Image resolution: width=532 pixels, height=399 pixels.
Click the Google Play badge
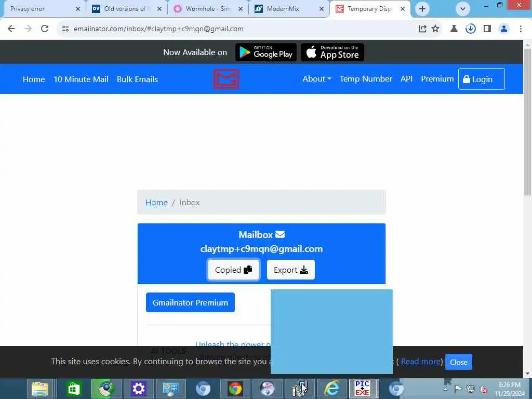click(x=266, y=52)
